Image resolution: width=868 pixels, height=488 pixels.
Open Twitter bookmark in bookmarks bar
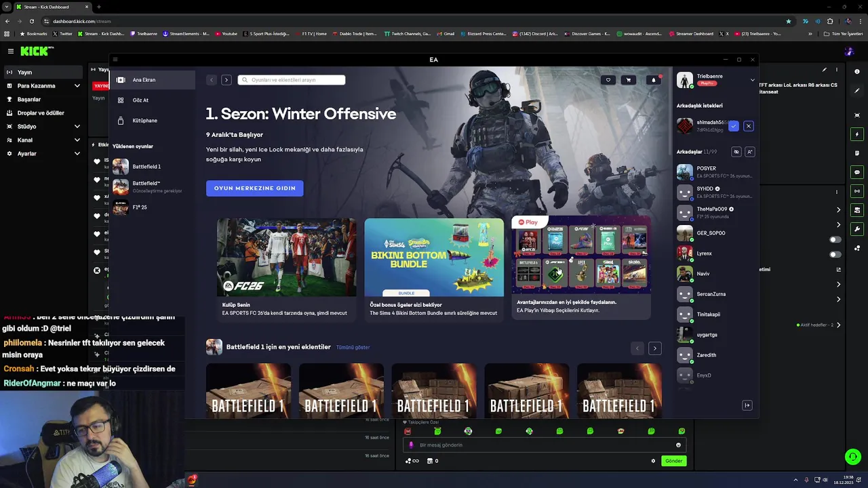(x=62, y=34)
